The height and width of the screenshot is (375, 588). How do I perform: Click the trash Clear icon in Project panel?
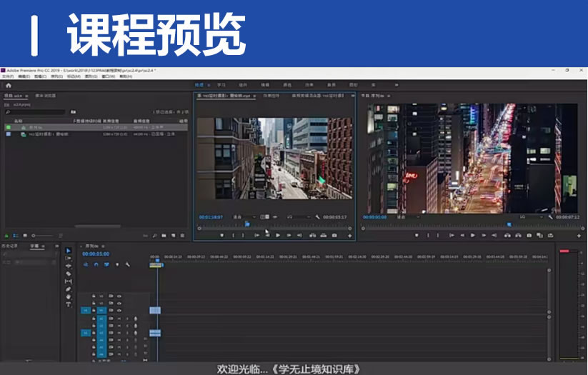pyautogui.click(x=183, y=236)
